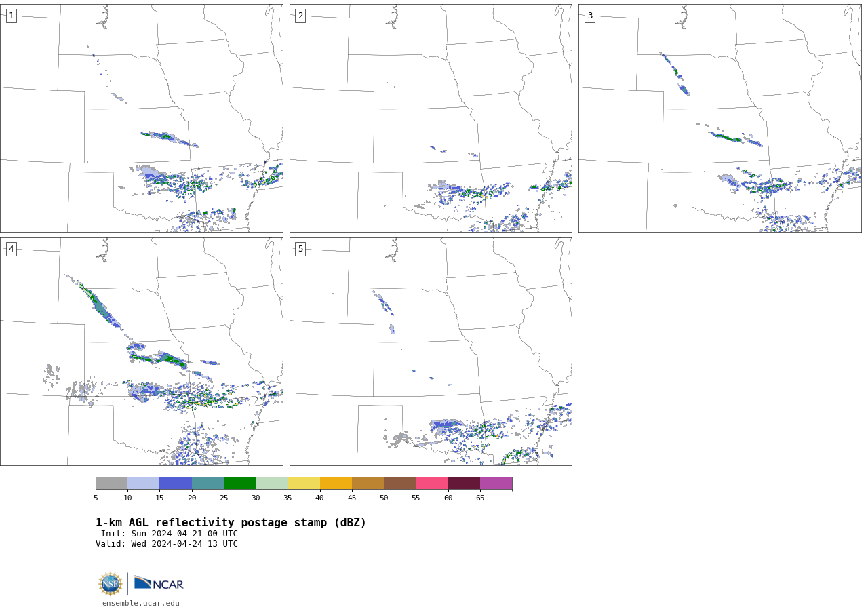Click the 'Valid: Wed 2024-04-24 13 UTC' text
The width and height of the screenshot is (868, 611).
coord(167,544)
